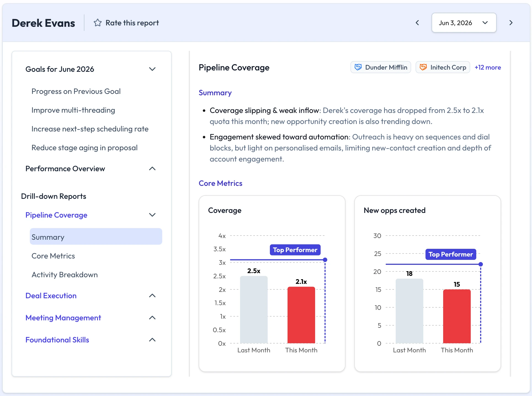Click the Dunder Mifflin handshake icon
This screenshot has height=396, width=532.
click(x=358, y=67)
